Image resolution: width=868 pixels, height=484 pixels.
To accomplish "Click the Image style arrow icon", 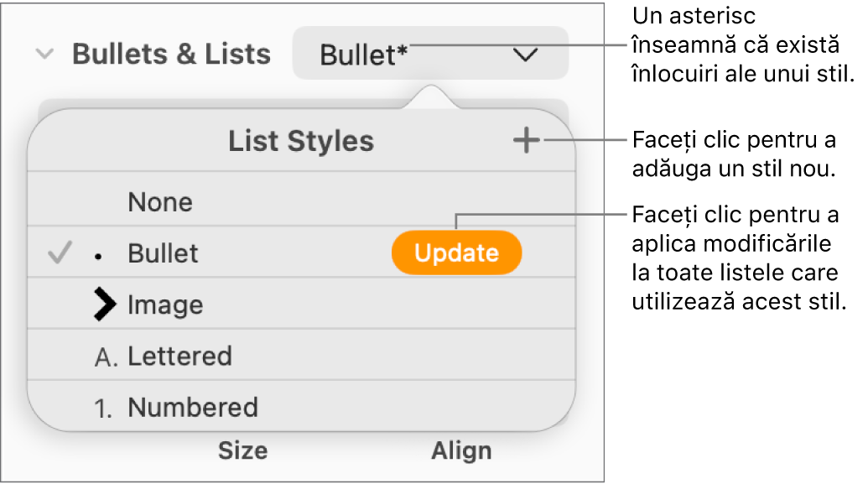I will tap(105, 305).
